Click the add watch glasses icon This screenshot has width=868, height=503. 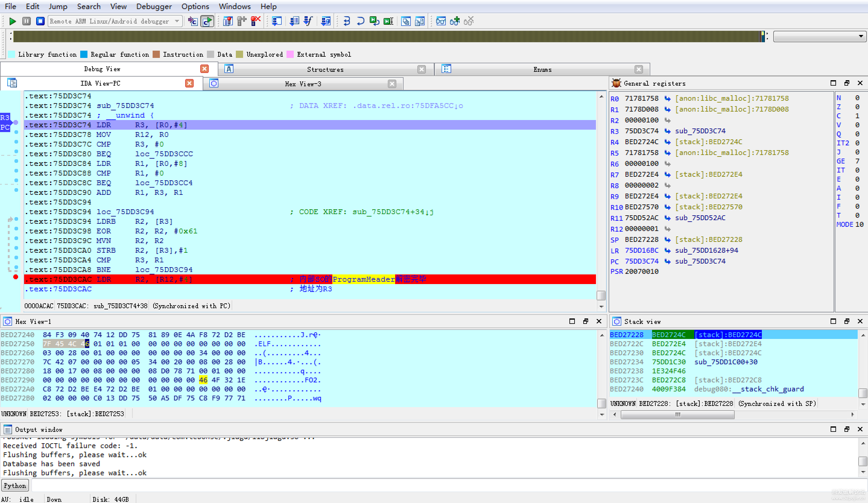(x=455, y=21)
